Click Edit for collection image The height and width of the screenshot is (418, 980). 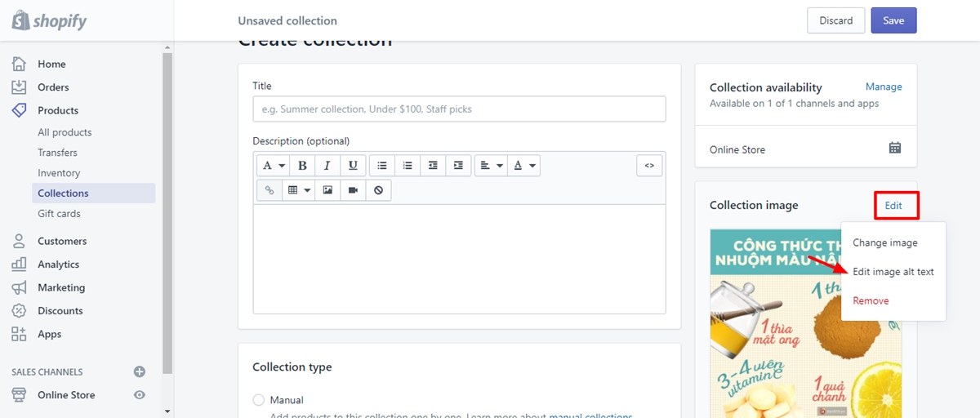click(x=893, y=206)
